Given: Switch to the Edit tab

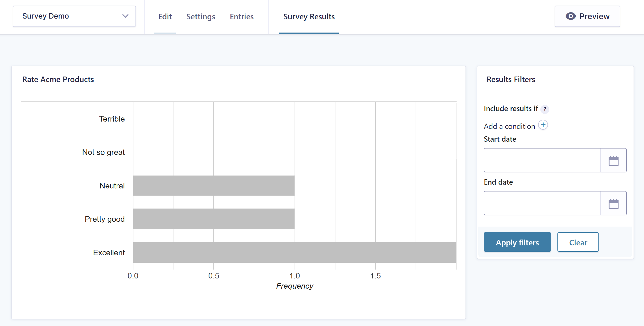Looking at the screenshot, I should [x=165, y=17].
